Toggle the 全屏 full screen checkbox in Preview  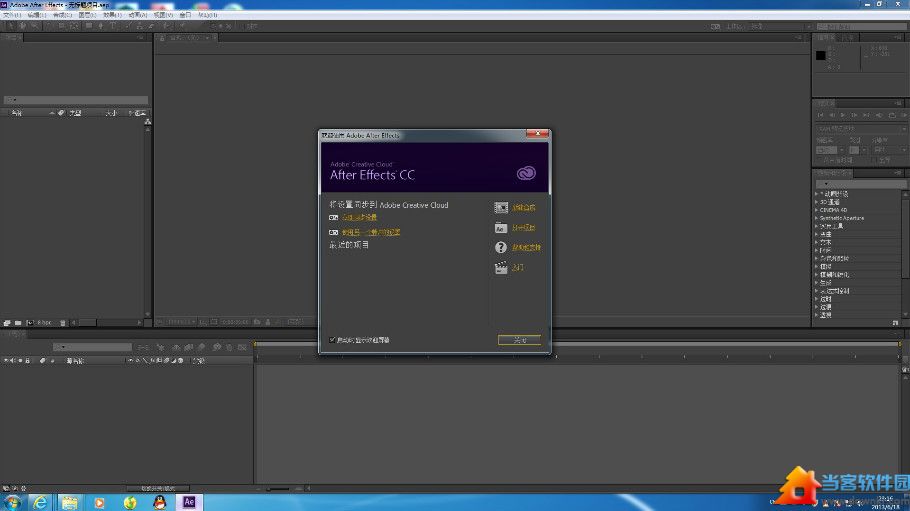[x=876, y=160]
